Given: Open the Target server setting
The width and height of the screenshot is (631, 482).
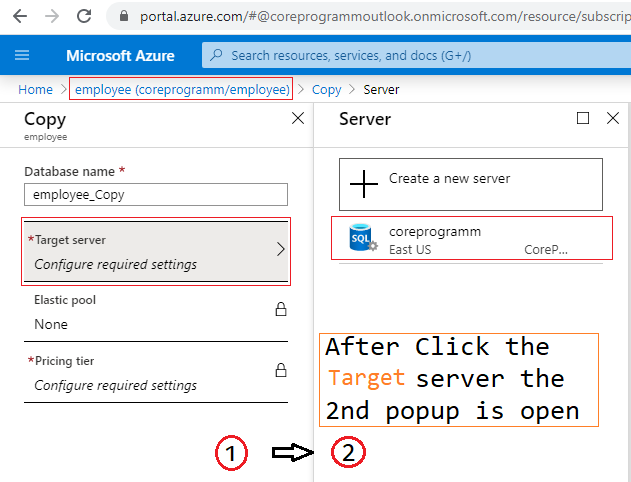Looking at the screenshot, I should [x=156, y=251].
